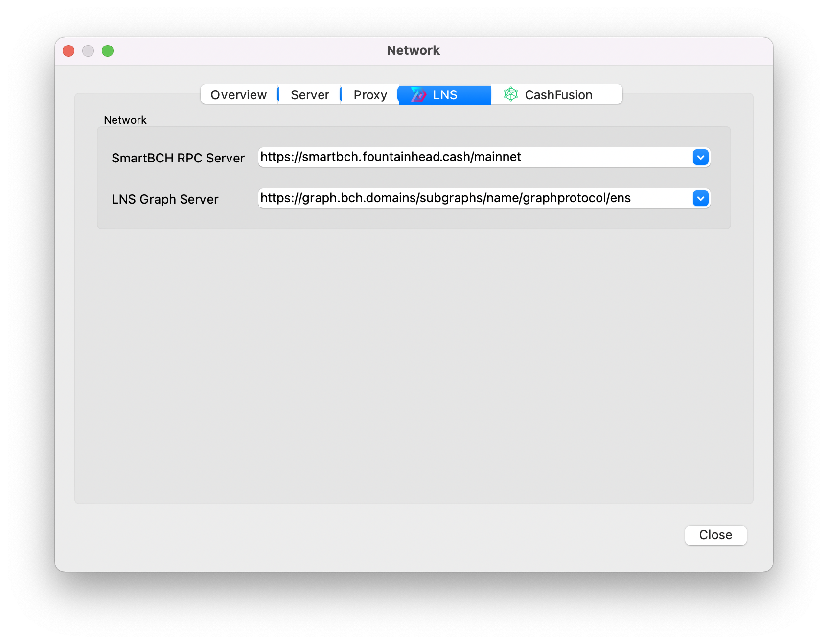828x644 pixels.
Task: Switch to the Overview tab
Action: tap(239, 94)
